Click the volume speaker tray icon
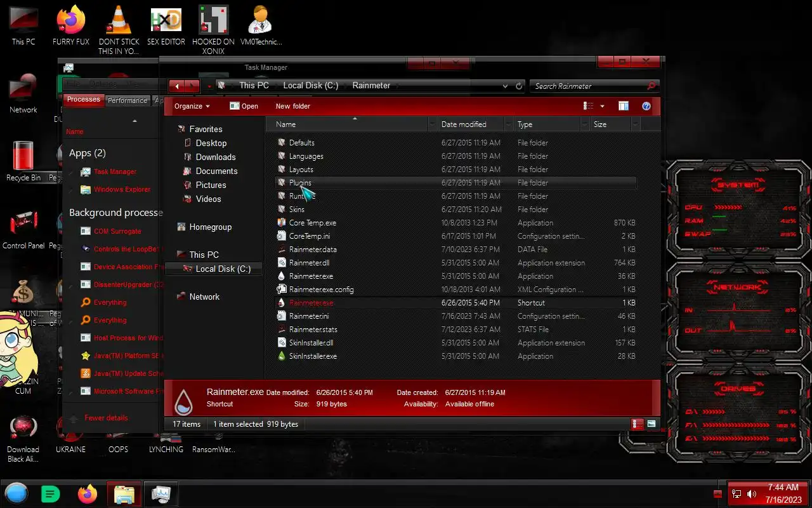The height and width of the screenshot is (508, 812). click(x=752, y=494)
